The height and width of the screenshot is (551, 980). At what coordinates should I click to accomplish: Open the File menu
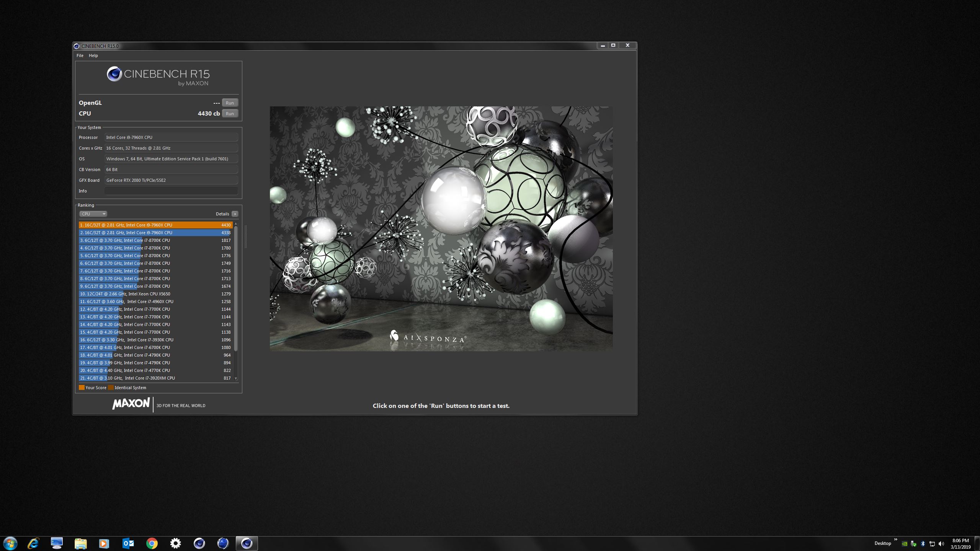point(80,55)
